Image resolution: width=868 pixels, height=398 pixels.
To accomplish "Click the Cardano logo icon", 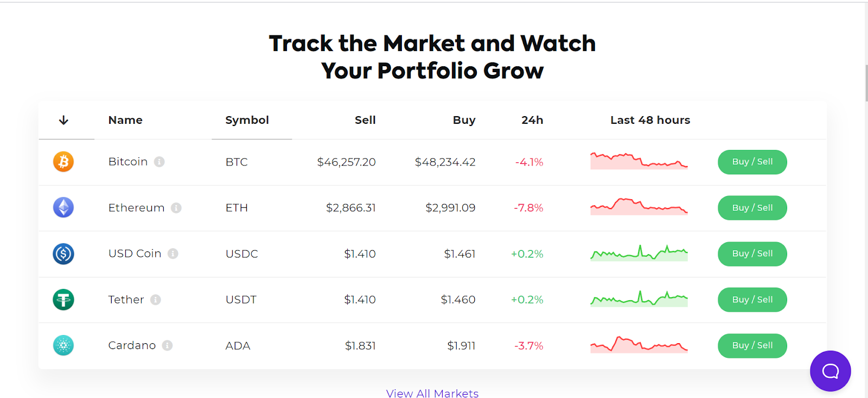I will (63, 345).
